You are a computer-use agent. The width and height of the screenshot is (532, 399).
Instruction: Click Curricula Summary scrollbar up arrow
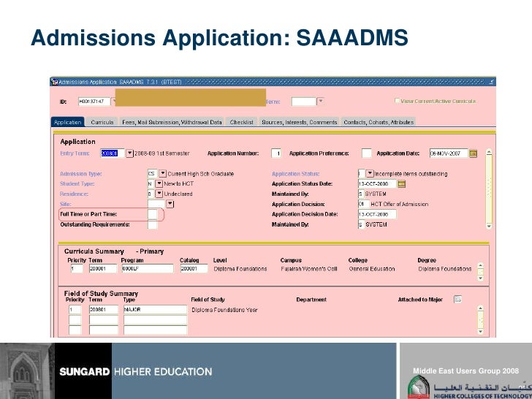(x=480, y=265)
